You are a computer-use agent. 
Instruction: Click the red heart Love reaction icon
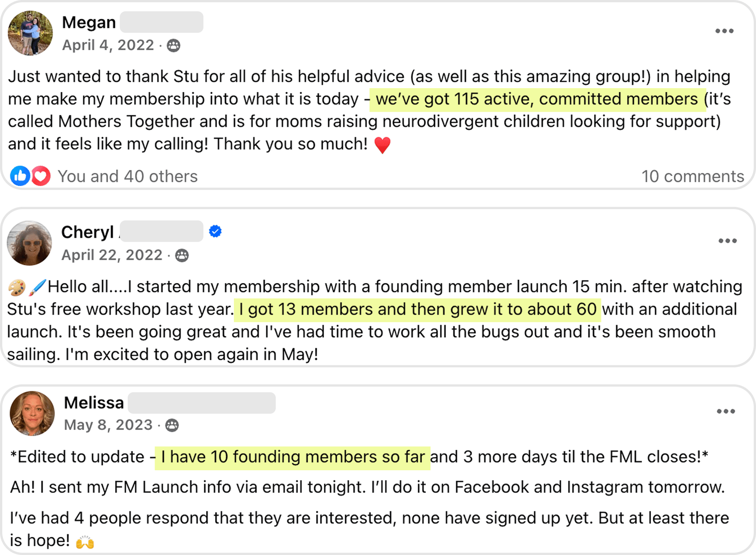[41, 176]
